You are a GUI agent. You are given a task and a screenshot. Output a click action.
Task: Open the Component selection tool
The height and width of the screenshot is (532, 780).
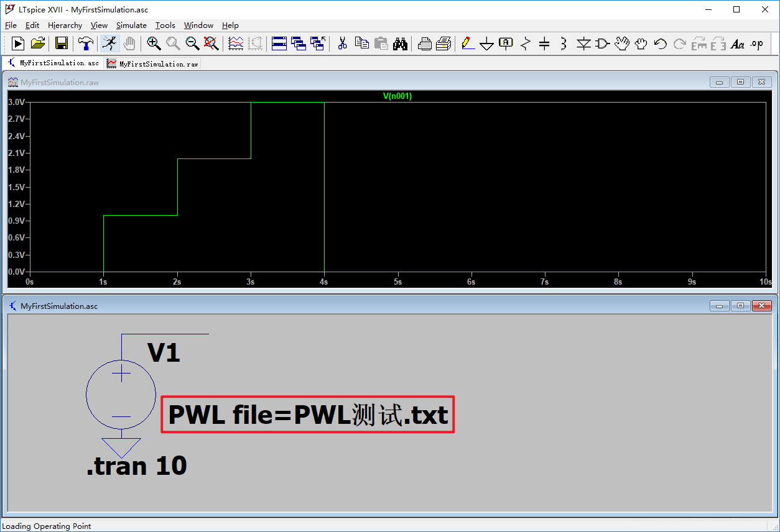click(602, 44)
